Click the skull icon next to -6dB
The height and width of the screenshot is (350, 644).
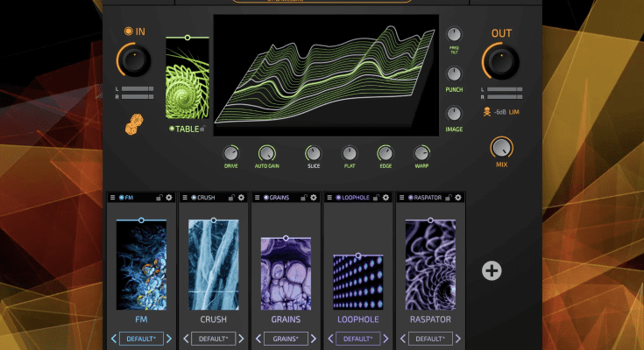tap(486, 112)
